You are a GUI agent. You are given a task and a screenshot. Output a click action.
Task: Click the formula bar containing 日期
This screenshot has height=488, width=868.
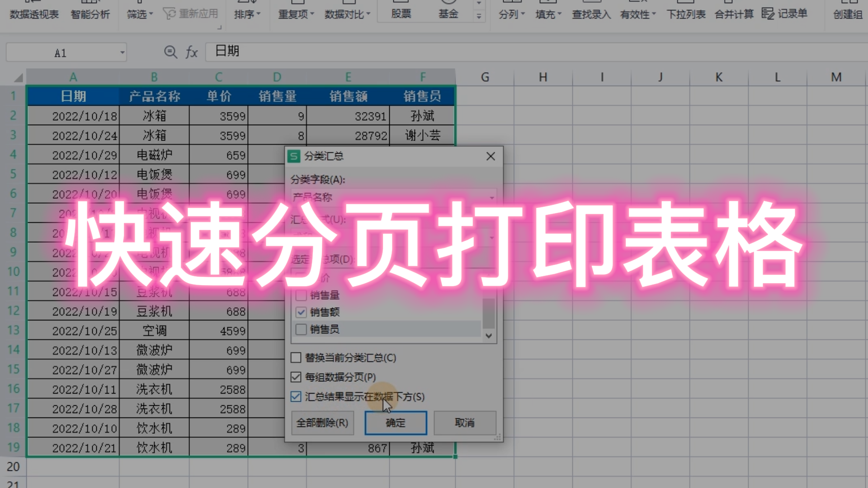[536, 52]
